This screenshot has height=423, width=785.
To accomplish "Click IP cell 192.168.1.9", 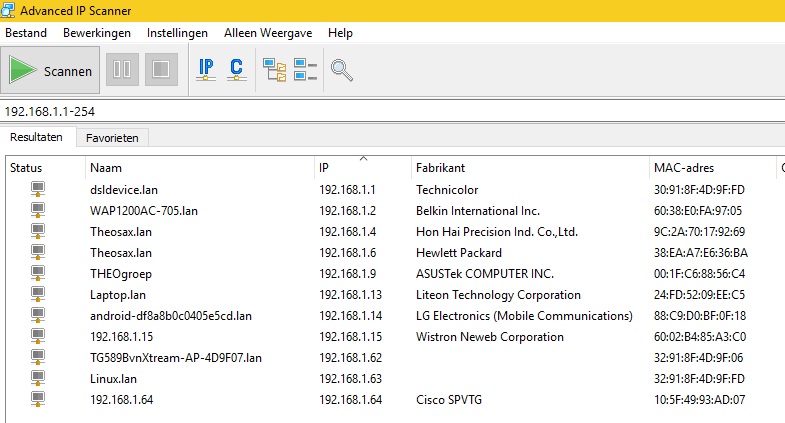I will [x=347, y=274].
